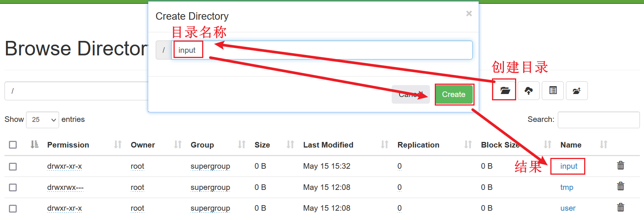Click supergroup in the tmp row
Viewport: 644px width, 220px height.
coord(210,187)
